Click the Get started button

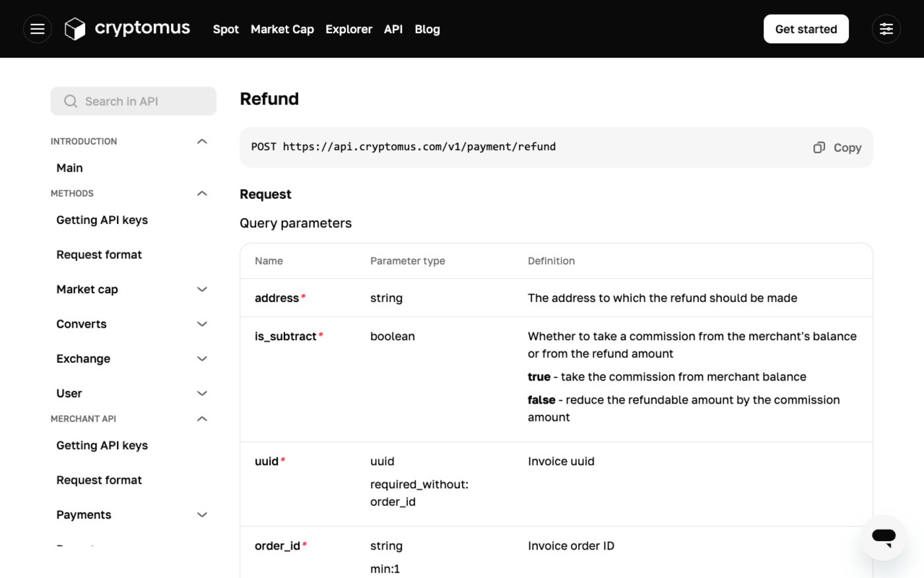pyautogui.click(x=806, y=29)
